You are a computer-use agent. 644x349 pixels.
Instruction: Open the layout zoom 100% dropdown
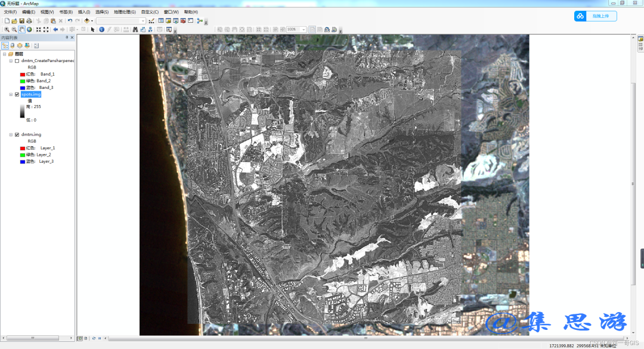pyautogui.click(x=304, y=30)
